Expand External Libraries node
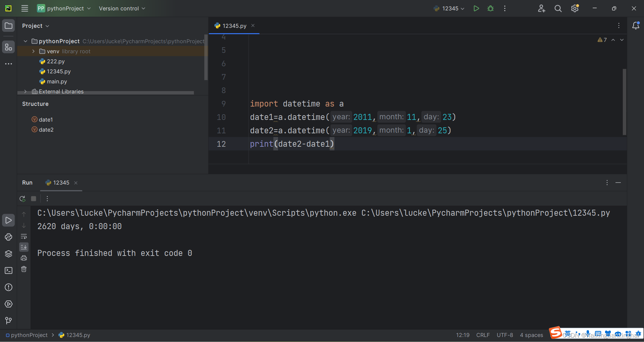The image size is (644, 342). (25, 91)
